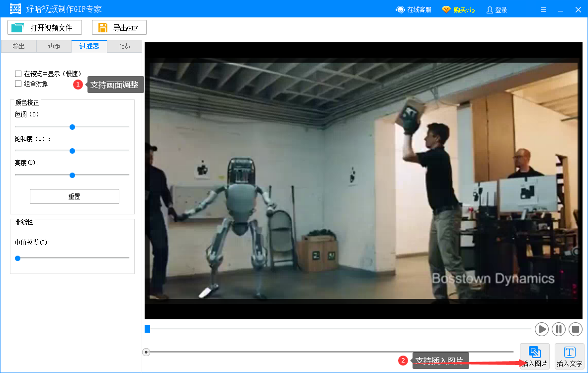Click the 中值模糊 blur slider handle
The image size is (588, 373).
coord(18,258)
